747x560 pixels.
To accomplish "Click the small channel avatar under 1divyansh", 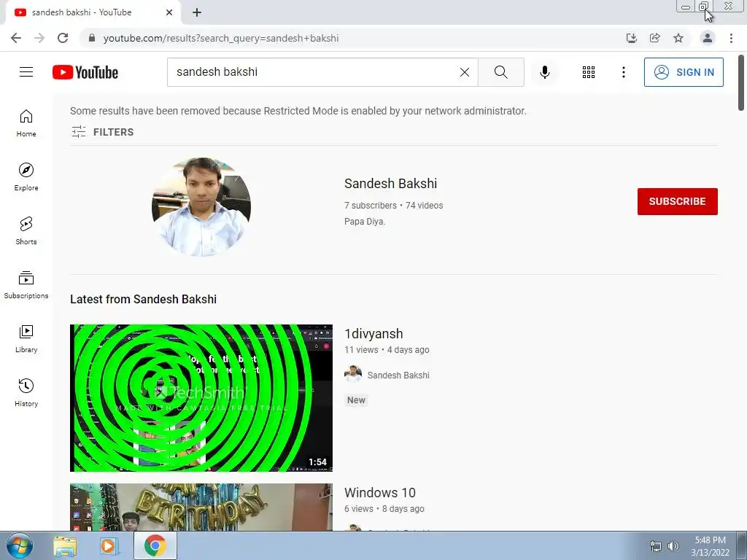I will tap(353, 375).
